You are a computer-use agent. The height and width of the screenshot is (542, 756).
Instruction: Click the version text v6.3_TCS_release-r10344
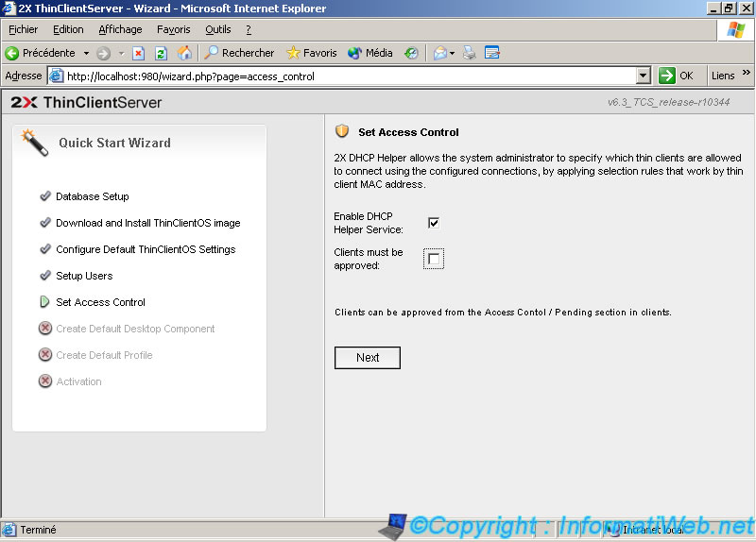tap(668, 102)
